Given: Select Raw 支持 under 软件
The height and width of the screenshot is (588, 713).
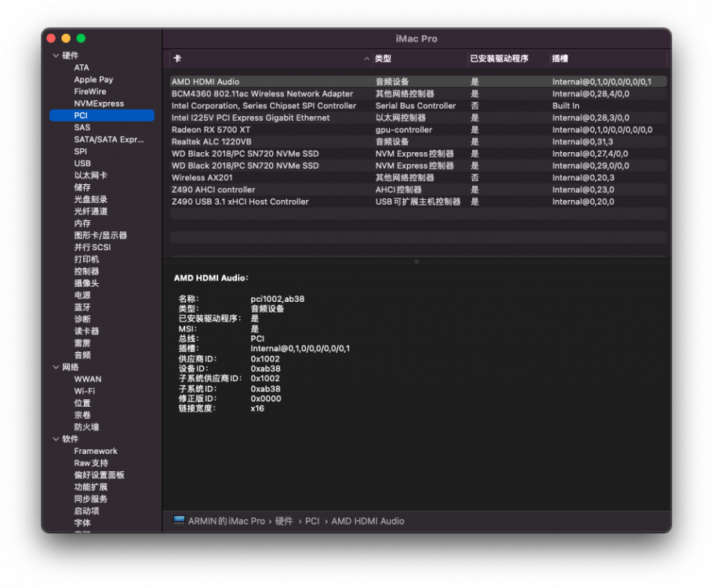Looking at the screenshot, I should pos(91,463).
